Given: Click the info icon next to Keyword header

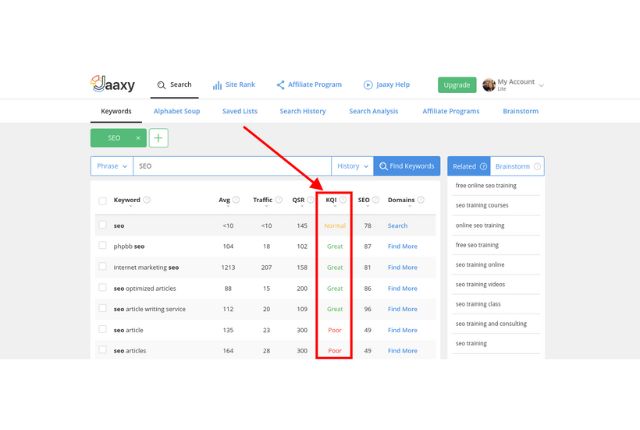Looking at the screenshot, I should point(147,200).
